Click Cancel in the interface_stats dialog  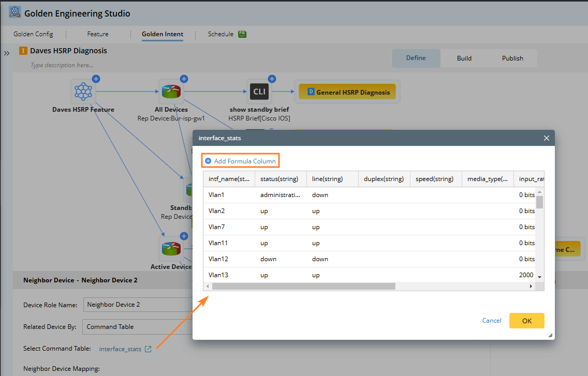[x=492, y=321]
